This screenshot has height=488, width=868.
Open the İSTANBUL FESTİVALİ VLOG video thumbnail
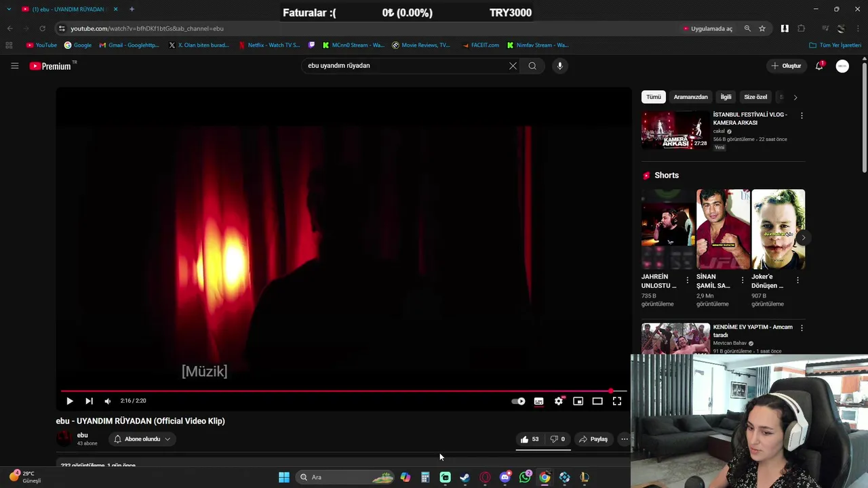(675, 130)
